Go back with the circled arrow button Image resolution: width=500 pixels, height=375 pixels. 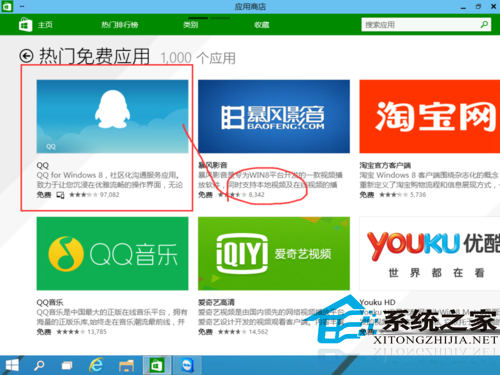(26, 56)
